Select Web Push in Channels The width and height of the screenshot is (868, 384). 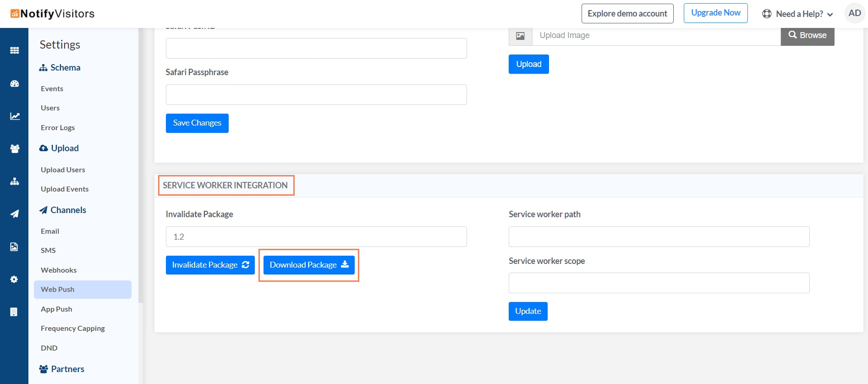(x=82, y=290)
